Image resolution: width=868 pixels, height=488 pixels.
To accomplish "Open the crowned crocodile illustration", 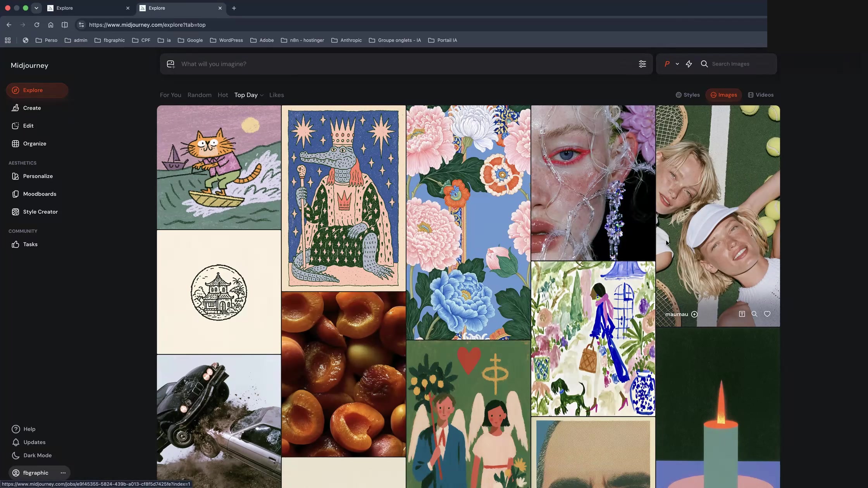I will (344, 198).
